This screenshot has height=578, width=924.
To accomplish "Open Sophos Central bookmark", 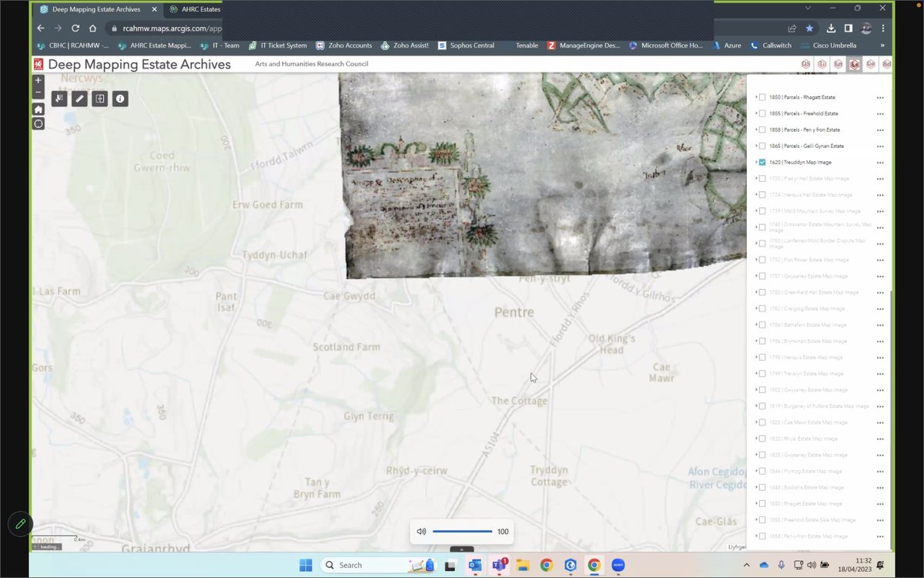I will pos(466,45).
